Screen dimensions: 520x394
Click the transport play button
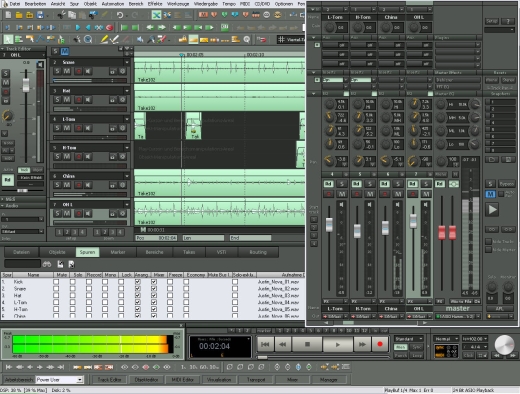click(x=337, y=344)
